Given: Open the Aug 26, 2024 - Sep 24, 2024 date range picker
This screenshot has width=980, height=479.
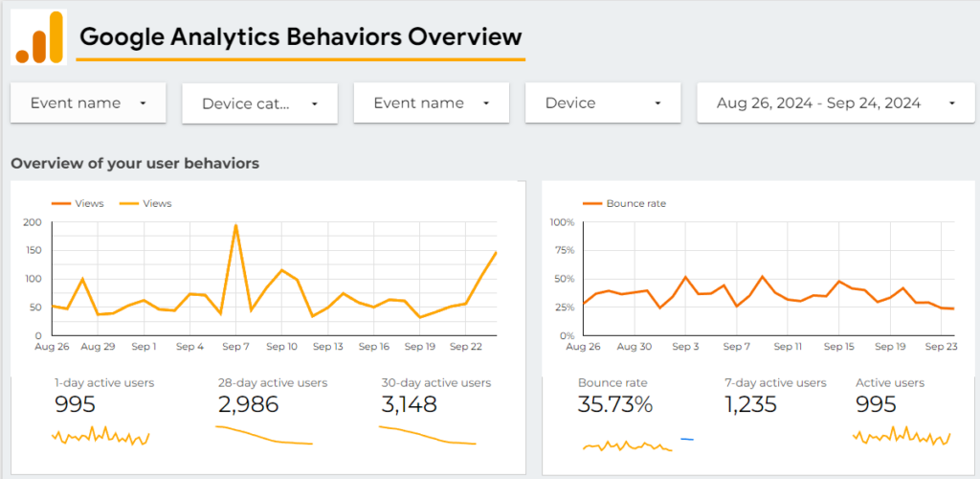Looking at the screenshot, I should click(835, 103).
